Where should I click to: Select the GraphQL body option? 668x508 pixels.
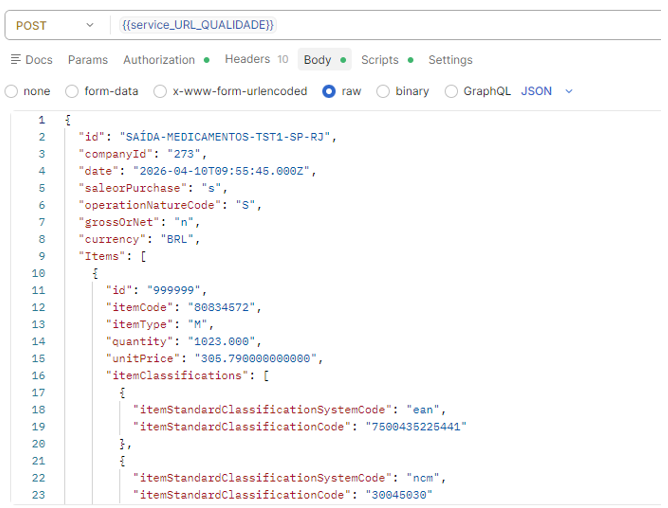click(x=451, y=91)
